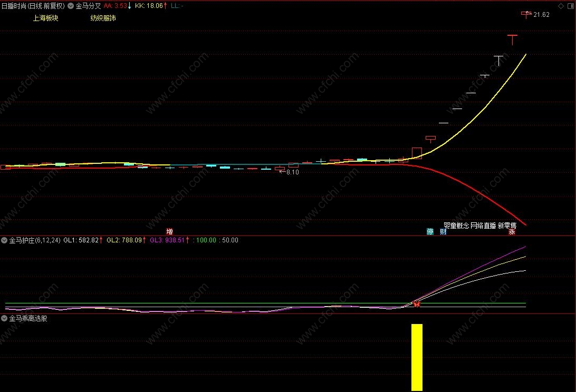576x392 pixels.
Task: Click the :50.00 value
Action: [x=228, y=240]
